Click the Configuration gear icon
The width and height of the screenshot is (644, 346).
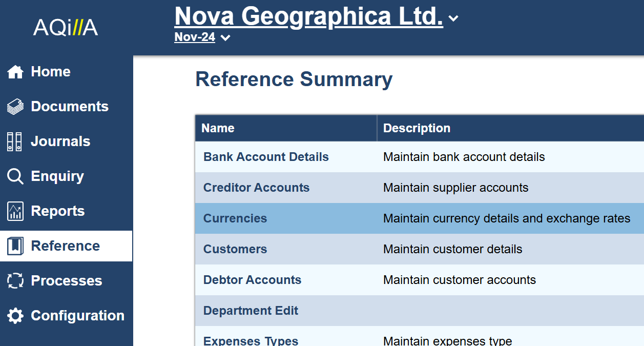click(15, 316)
